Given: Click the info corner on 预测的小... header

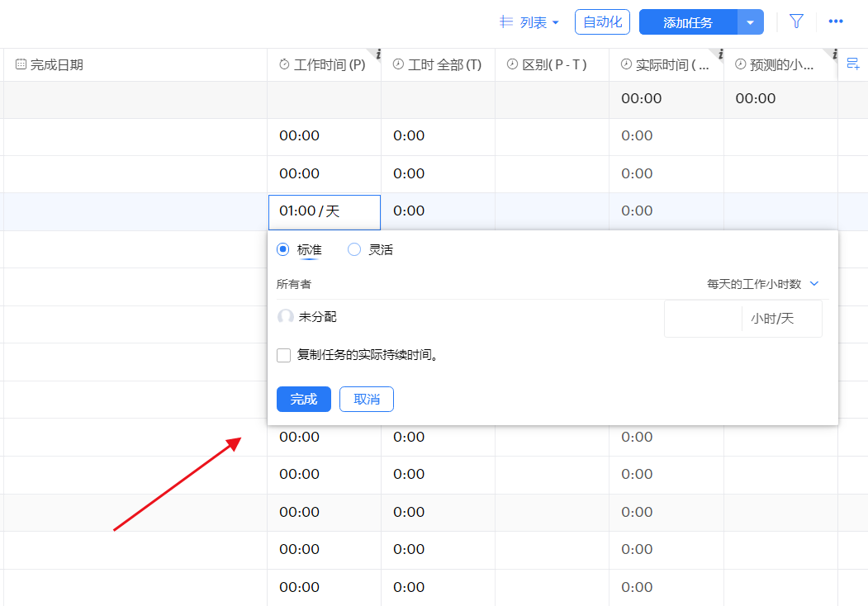Looking at the screenshot, I should pyautogui.click(x=833, y=54).
